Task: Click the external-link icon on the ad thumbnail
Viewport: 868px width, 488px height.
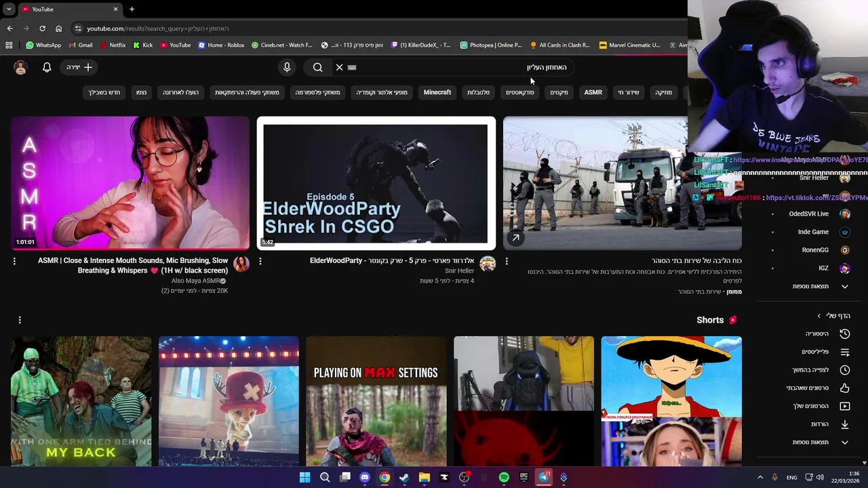Action: tap(515, 238)
